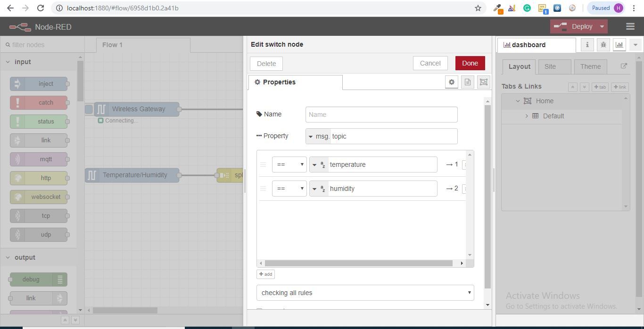Open the value type dropdown for humidity
This screenshot has width=644, height=329.
[319, 189]
